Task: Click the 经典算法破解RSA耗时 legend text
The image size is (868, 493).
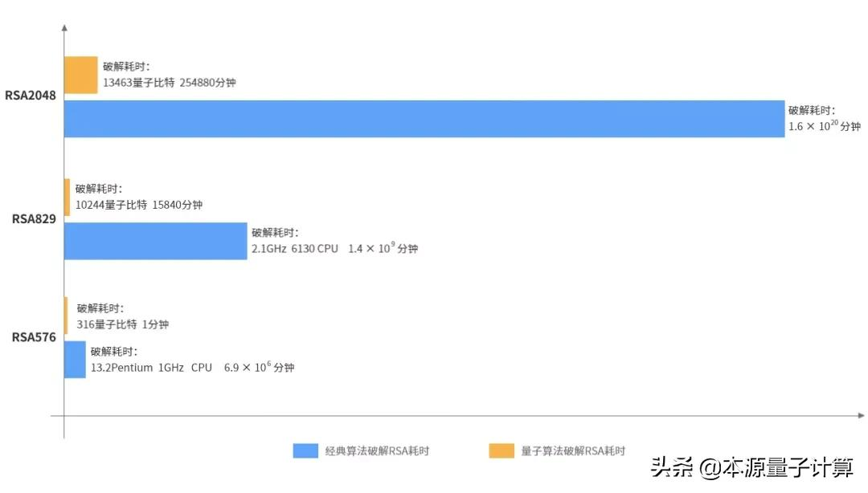Action: 377,451
